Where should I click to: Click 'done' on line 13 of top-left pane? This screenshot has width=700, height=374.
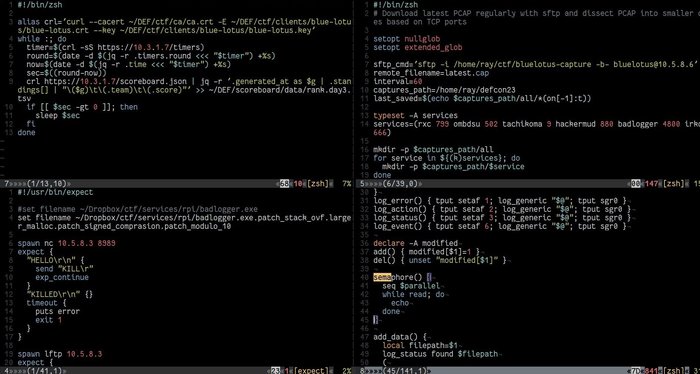pyautogui.click(x=26, y=133)
